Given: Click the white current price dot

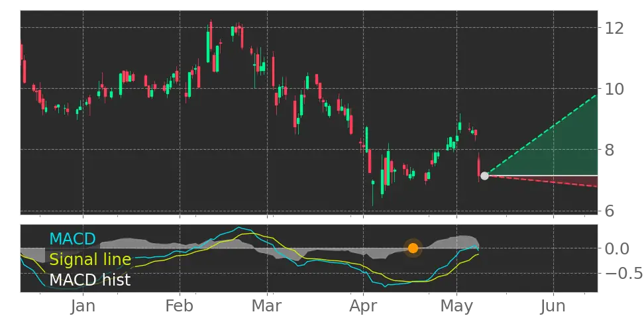Looking at the screenshot, I should pyautogui.click(x=484, y=176).
